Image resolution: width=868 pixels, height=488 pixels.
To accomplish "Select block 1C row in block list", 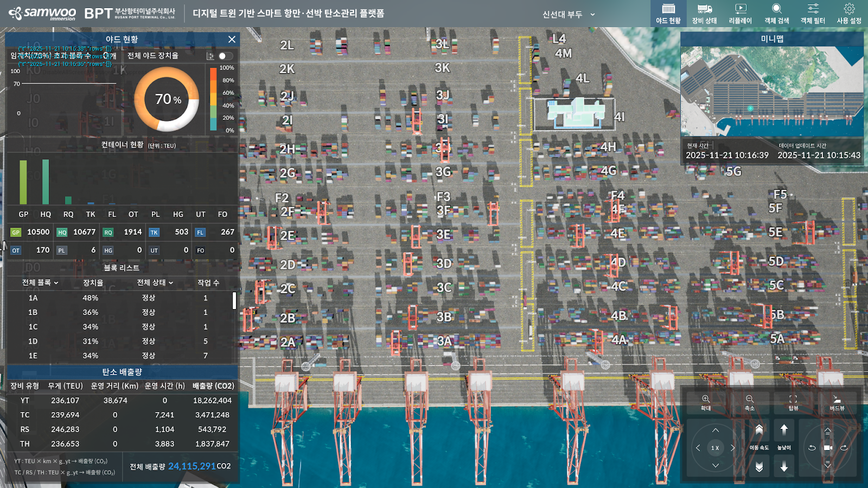I will click(119, 327).
